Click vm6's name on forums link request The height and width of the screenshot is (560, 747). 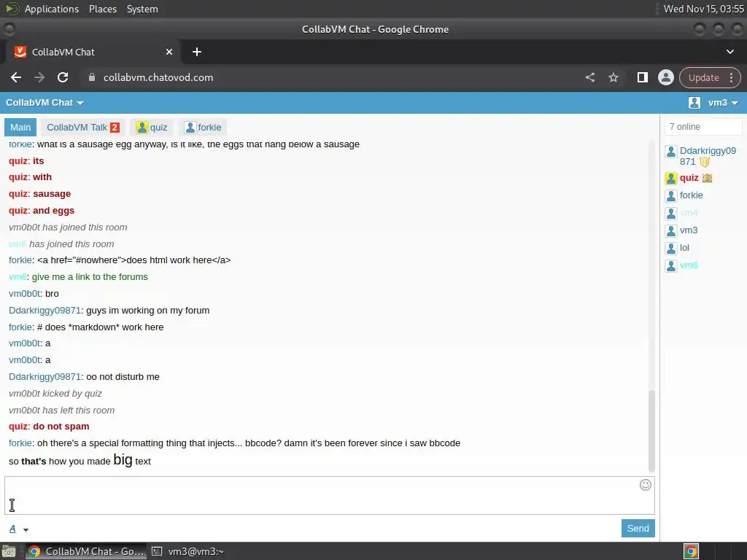click(x=18, y=277)
